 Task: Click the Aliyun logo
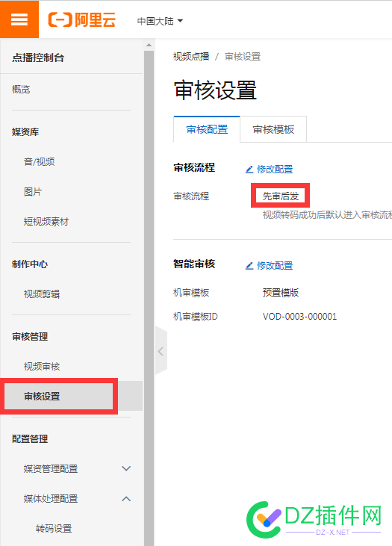point(82,20)
